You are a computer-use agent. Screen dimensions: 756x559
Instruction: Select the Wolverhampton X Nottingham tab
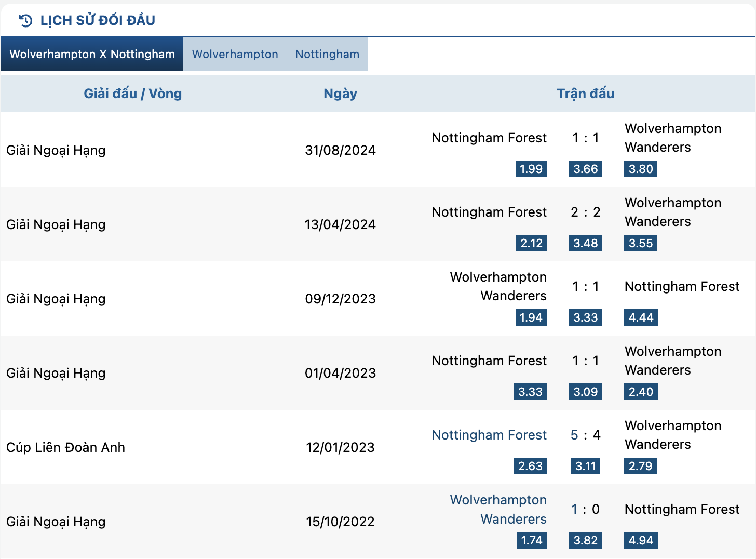tap(92, 54)
